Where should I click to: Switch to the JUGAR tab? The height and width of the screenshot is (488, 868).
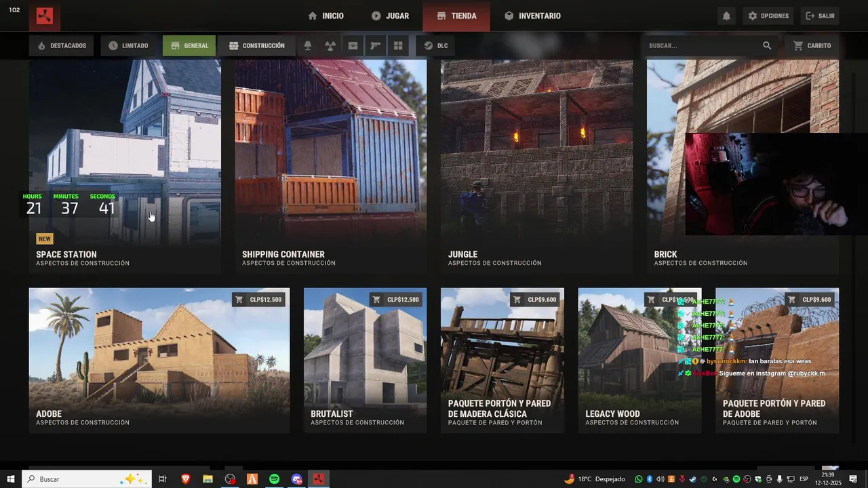[390, 16]
